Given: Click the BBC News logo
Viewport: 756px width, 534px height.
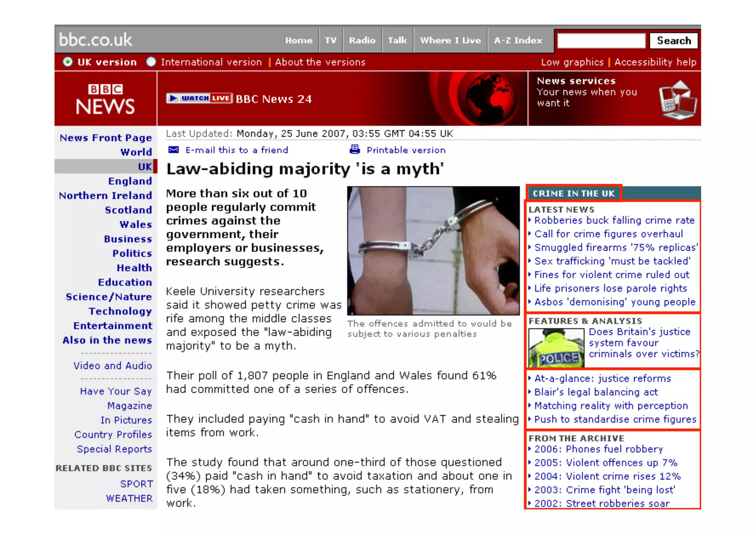Looking at the screenshot, I should point(105,99).
